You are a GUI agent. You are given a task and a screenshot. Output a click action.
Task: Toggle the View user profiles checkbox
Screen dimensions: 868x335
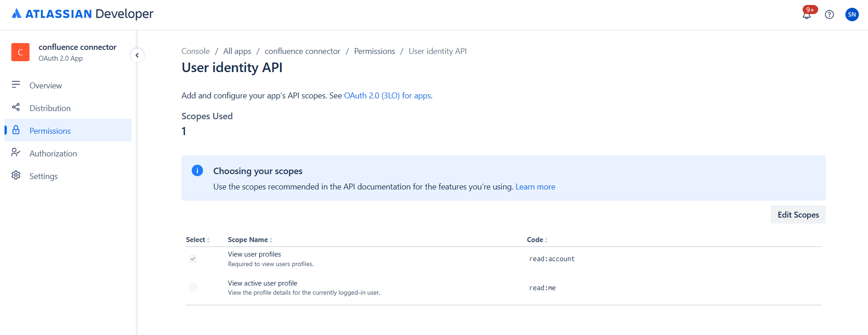[193, 259]
